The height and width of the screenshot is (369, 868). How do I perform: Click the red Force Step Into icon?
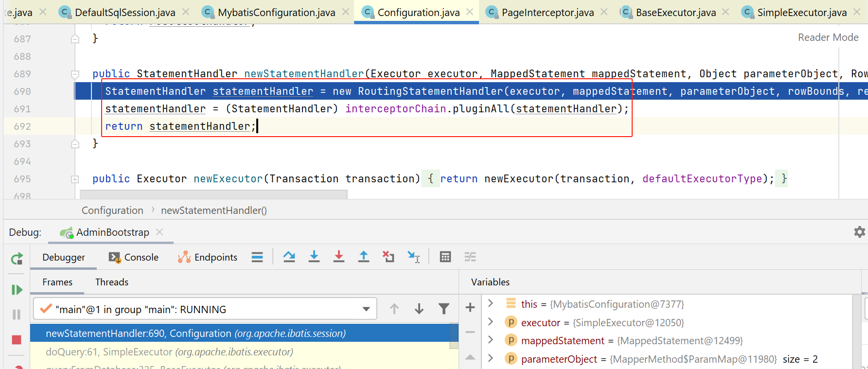click(x=339, y=257)
